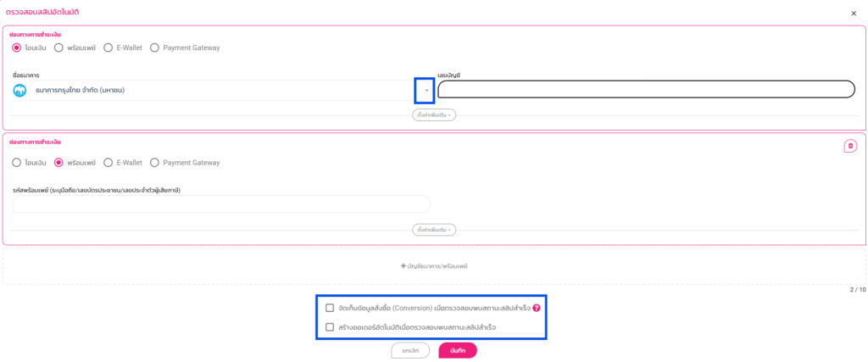The height and width of the screenshot is (362, 868).
Task: Click the เลขบัญชี account number field
Action: [646, 90]
